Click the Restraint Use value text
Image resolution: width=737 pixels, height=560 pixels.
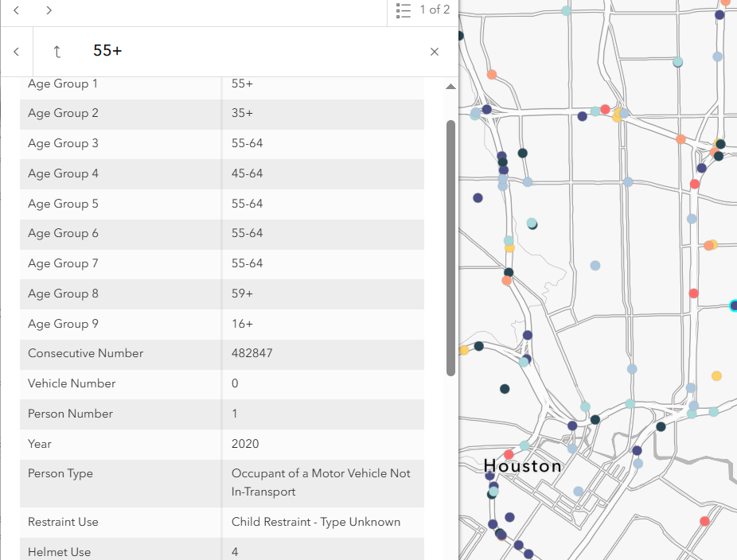tap(316, 522)
